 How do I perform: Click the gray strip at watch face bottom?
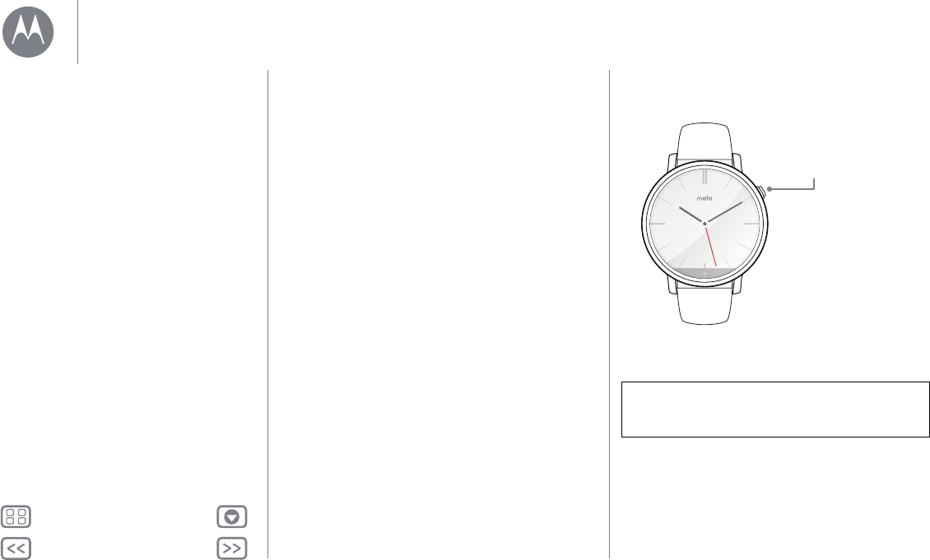(x=704, y=272)
